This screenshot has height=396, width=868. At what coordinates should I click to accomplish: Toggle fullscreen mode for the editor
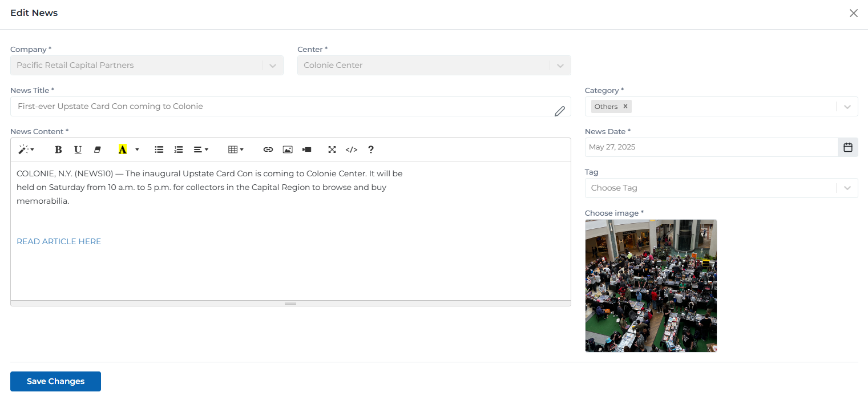pyautogui.click(x=332, y=149)
